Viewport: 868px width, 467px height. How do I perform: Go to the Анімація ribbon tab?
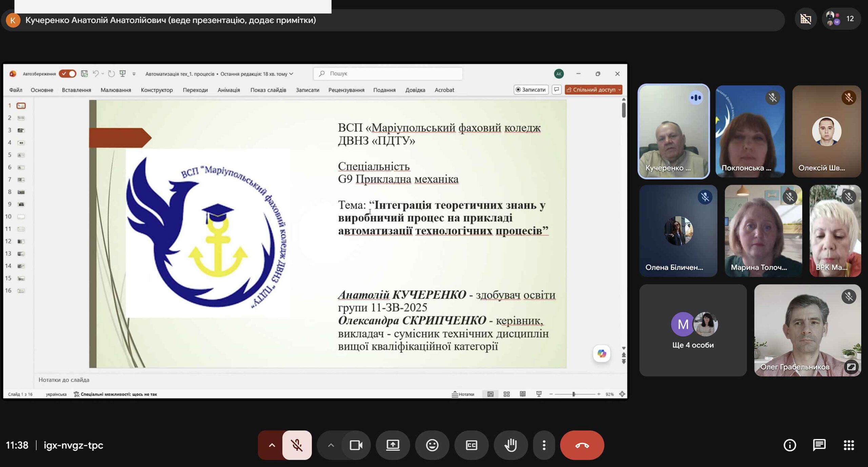[x=229, y=90]
